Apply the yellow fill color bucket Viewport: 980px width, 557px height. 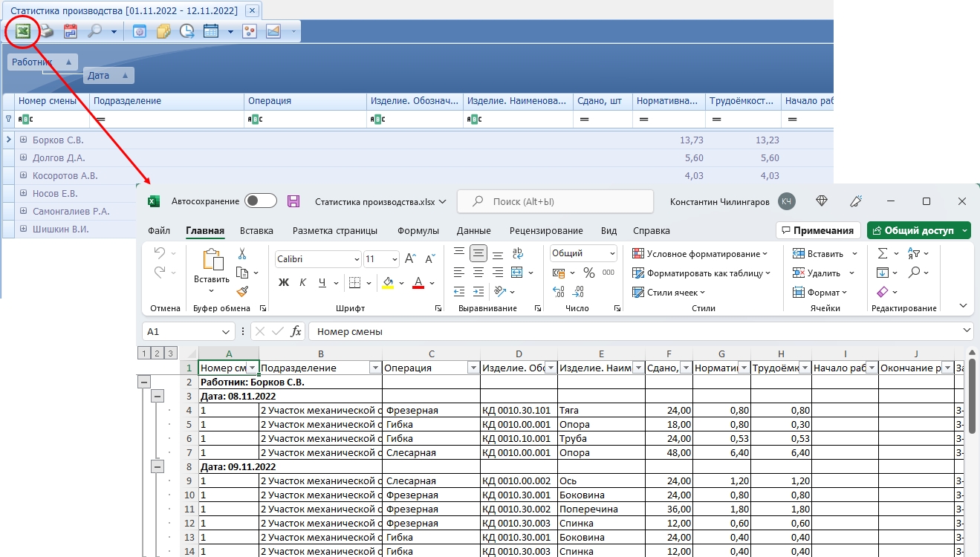(388, 282)
